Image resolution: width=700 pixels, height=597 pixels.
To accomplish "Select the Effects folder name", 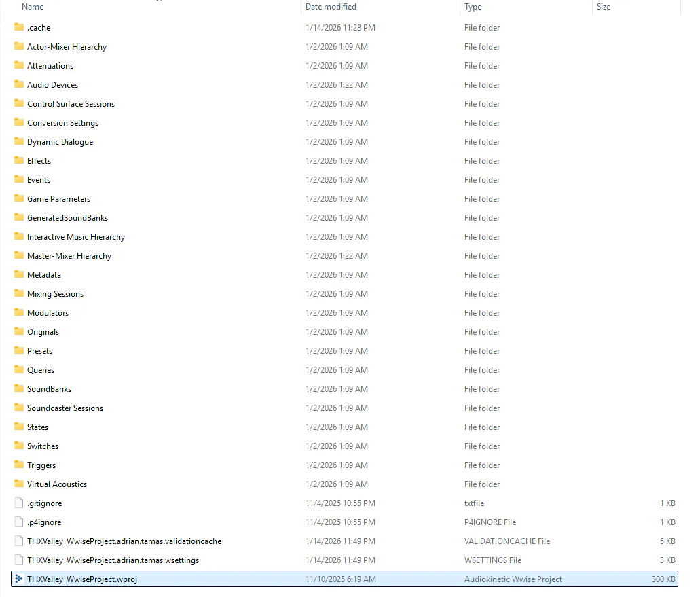I will click(39, 161).
